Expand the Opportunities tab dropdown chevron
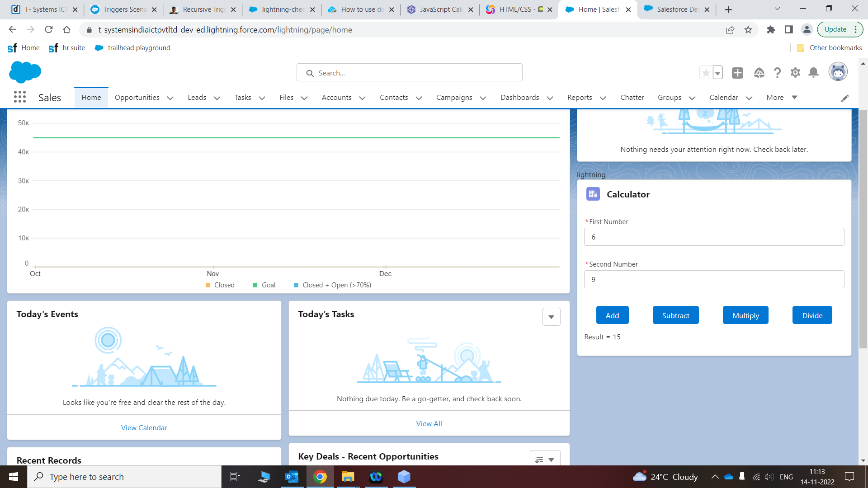This screenshot has height=488, width=868. point(170,98)
